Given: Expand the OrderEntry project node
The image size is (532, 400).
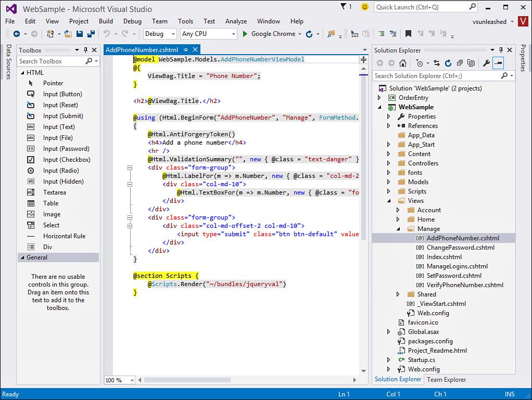Looking at the screenshot, I should click(x=379, y=98).
